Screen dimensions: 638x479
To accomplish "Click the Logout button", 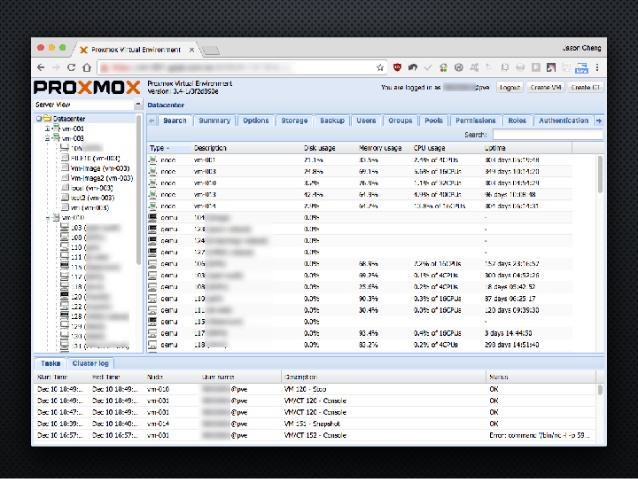I will tap(509, 87).
